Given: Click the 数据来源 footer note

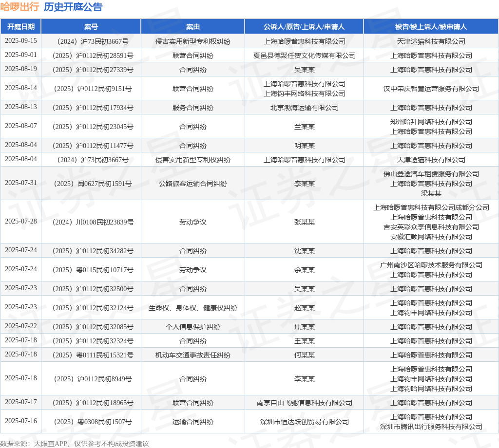Looking at the screenshot, I should 75,444.
